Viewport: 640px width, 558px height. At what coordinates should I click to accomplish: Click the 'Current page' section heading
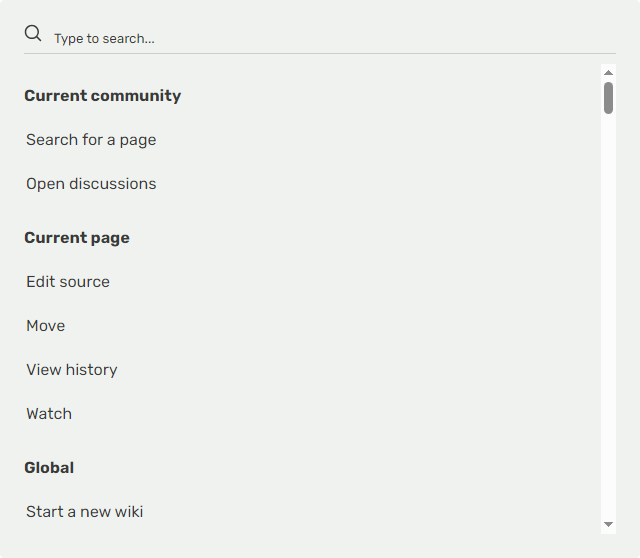[x=77, y=238]
